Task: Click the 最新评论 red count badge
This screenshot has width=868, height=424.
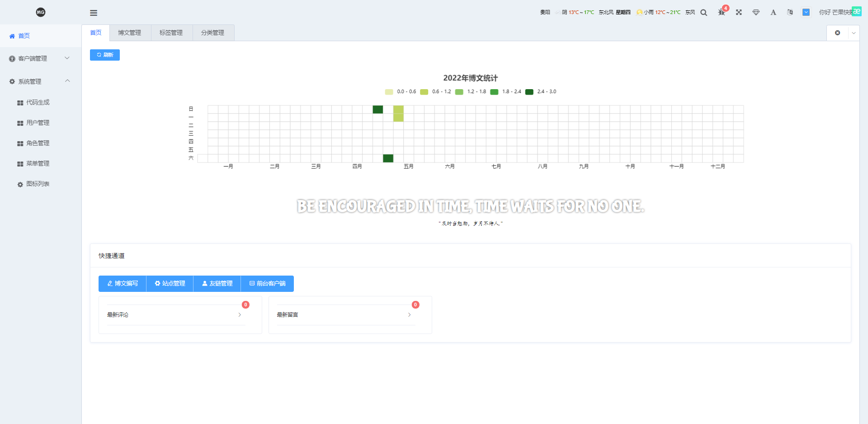Action: 245,305
